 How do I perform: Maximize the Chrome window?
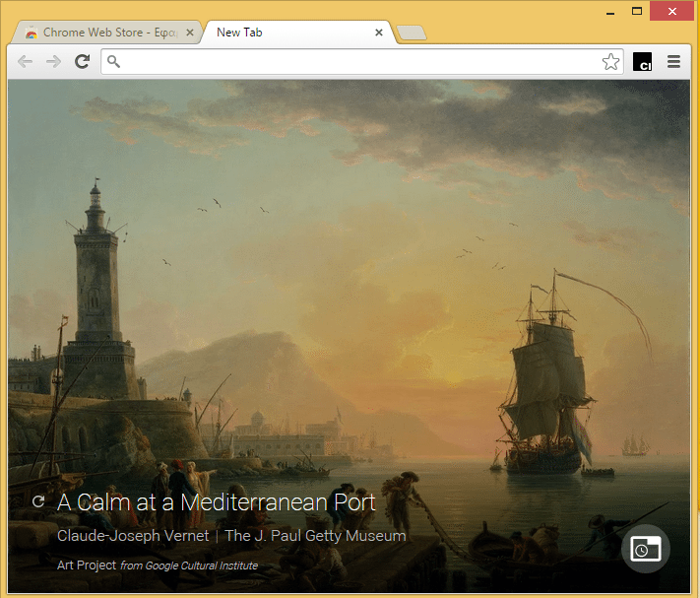(x=637, y=11)
